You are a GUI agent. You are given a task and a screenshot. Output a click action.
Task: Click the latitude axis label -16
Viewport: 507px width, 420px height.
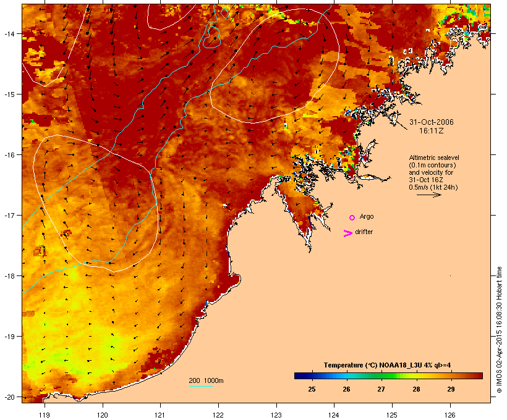click(9, 155)
